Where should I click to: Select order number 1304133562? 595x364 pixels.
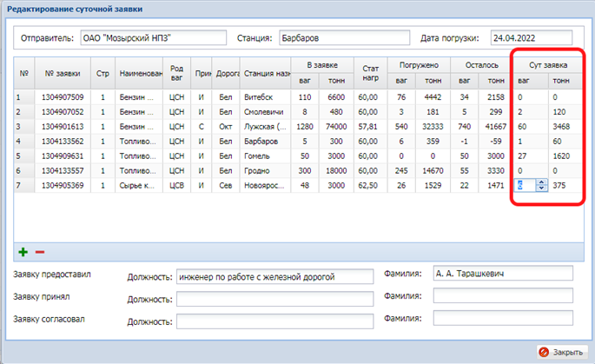(x=63, y=142)
